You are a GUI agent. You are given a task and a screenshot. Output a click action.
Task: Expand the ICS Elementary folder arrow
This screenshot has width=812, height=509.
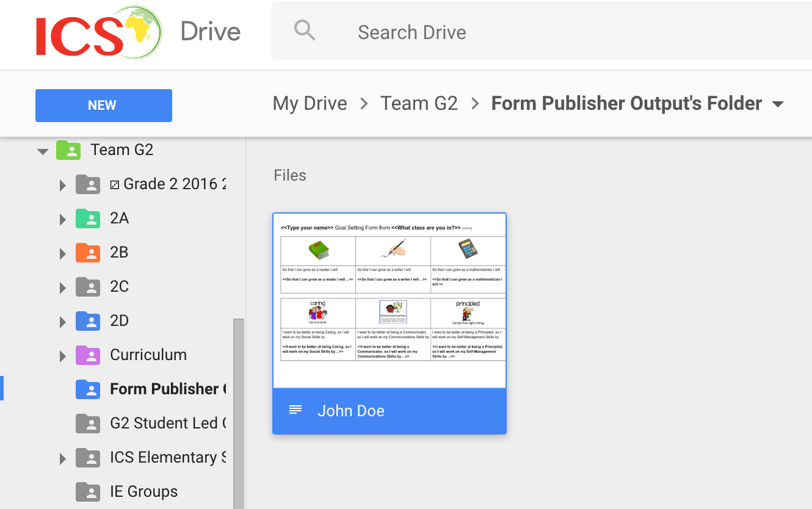tap(62, 458)
